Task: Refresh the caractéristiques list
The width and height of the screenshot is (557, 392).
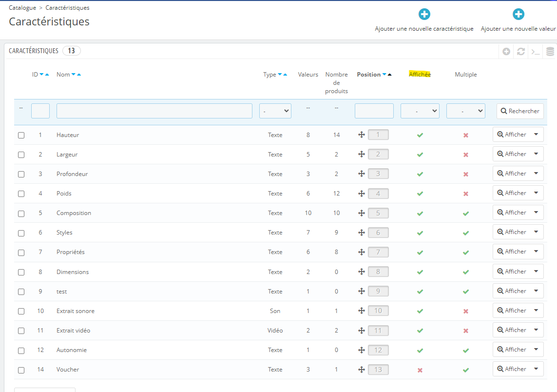Action: 521,52
